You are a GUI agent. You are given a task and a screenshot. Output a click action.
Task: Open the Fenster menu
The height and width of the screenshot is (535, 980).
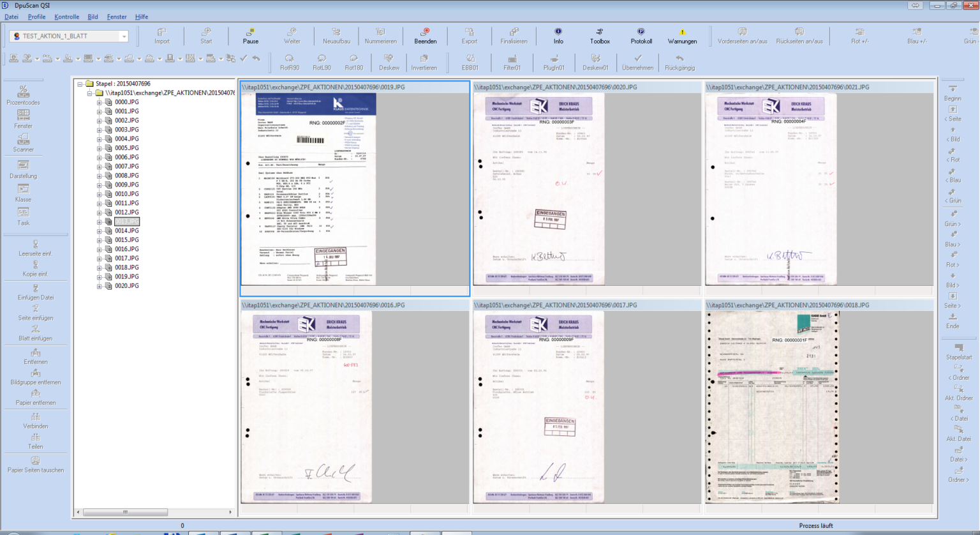coord(116,17)
